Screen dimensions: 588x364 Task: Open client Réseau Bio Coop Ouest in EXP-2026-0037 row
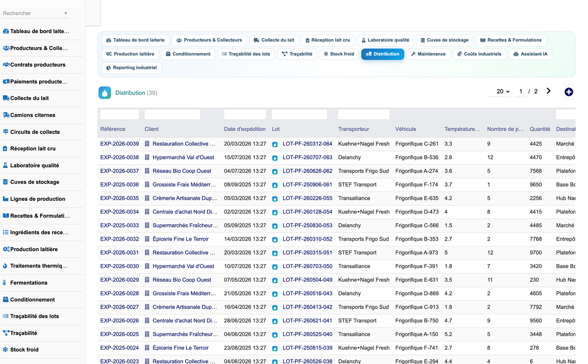pyautogui.click(x=182, y=171)
